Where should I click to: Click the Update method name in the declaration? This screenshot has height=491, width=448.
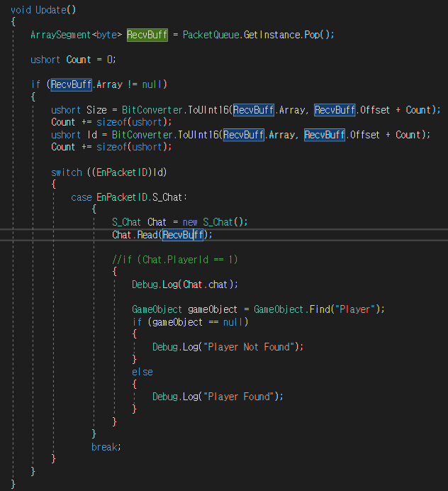point(50,10)
